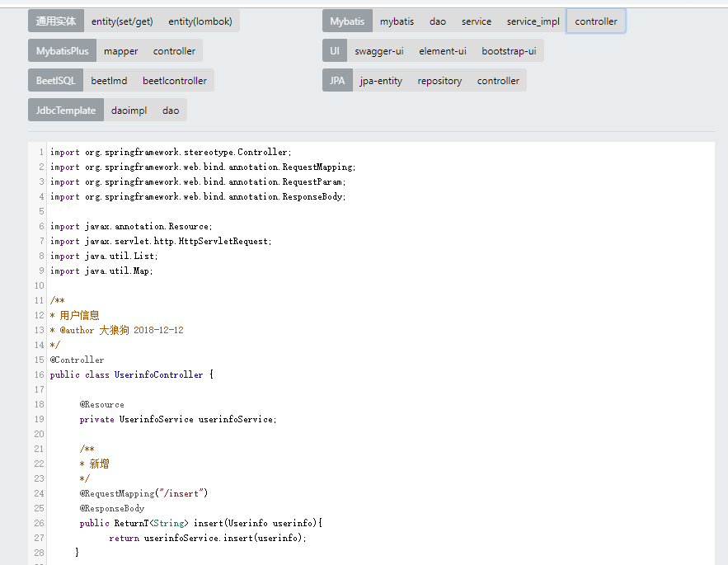Generate the JPA repository template
This screenshot has width=728, height=565.
click(x=439, y=81)
